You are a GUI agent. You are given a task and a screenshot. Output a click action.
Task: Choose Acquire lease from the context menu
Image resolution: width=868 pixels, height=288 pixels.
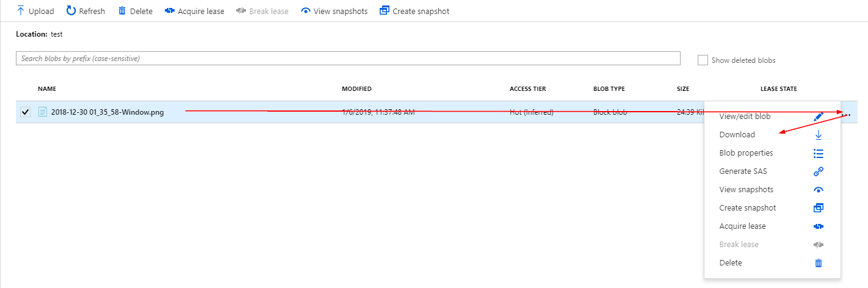pyautogui.click(x=742, y=226)
